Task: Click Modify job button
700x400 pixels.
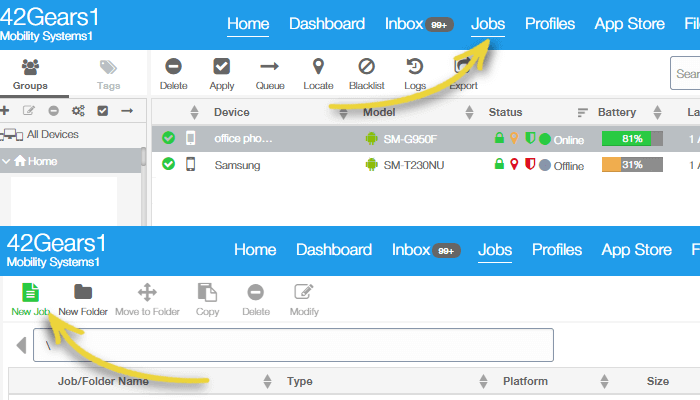Action: [x=304, y=300]
